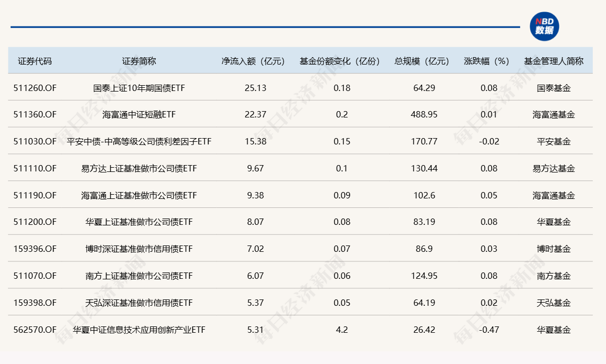Select the 证券代码 column header

click(x=35, y=61)
